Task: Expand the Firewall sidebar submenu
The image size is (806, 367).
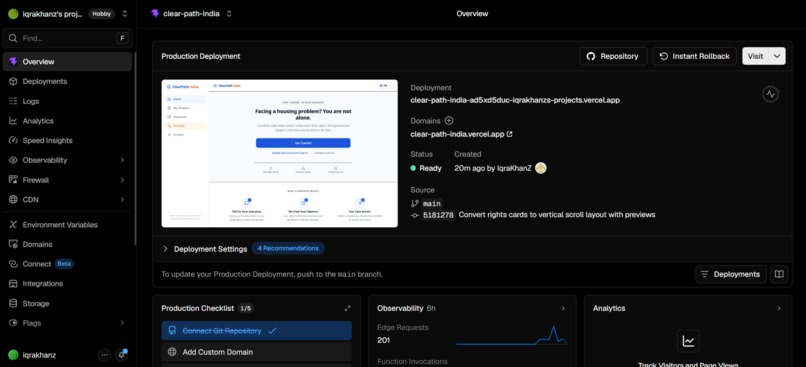Action: coord(122,180)
